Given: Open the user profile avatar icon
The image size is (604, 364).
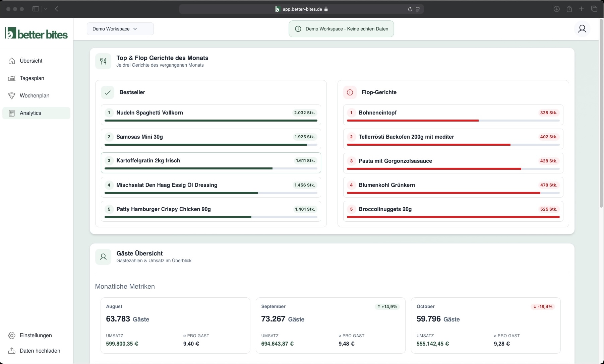Looking at the screenshot, I should point(582,29).
